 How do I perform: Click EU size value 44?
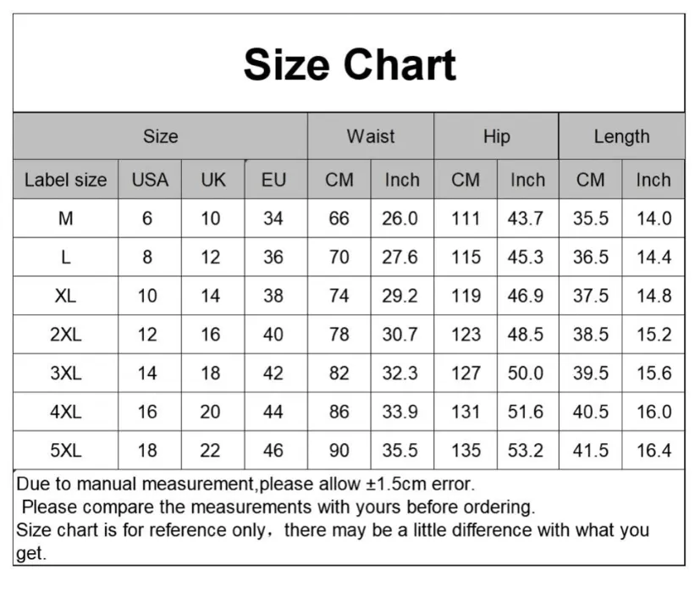tap(273, 412)
